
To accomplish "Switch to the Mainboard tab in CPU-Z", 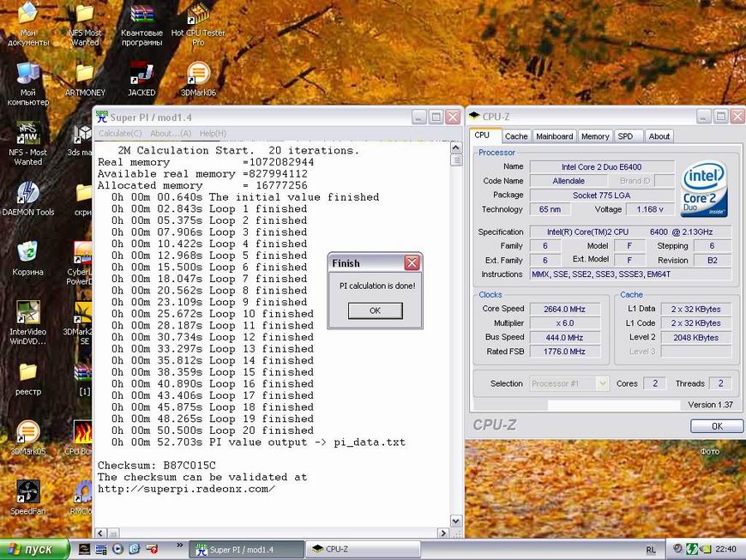I will (x=554, y=136).
